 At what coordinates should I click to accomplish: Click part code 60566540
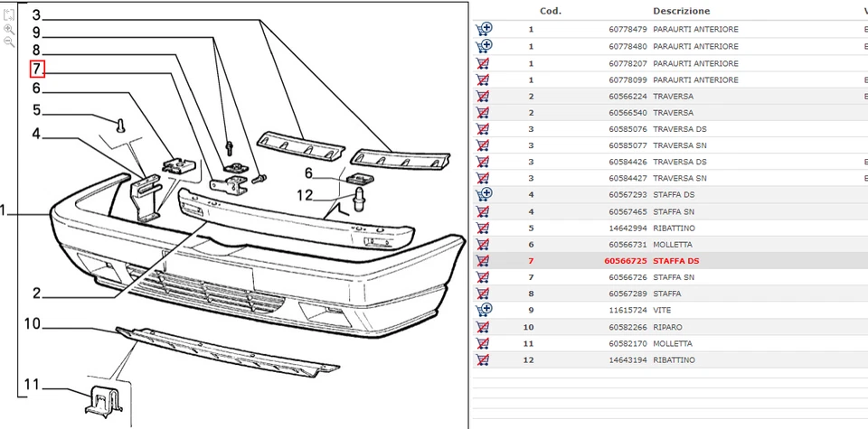[627, 113]
